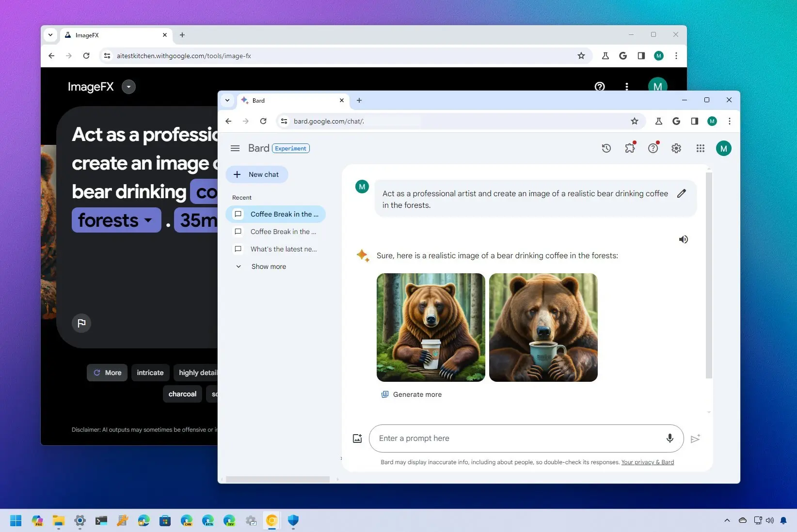This screenshot has width=797, height=532.
Task: Open Bard help question mark icon
Action: (653, 149)
